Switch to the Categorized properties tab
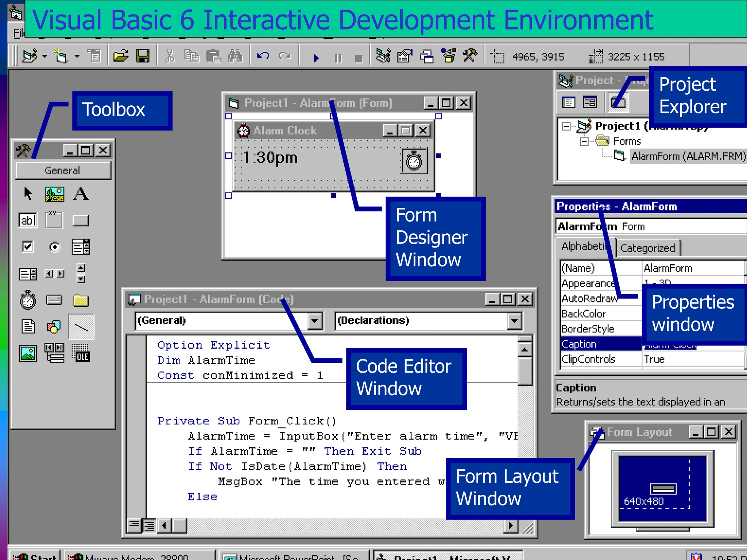This screenshot has width=747, height=560. click(x=648, y=248)
